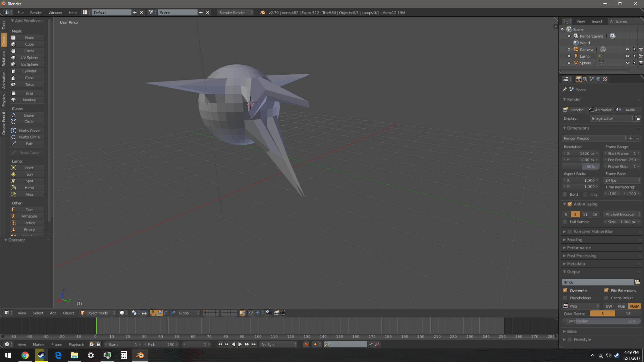Open Chrome from the taskbar
This screenshot has height=362, width=644.
tap(25, 355)
